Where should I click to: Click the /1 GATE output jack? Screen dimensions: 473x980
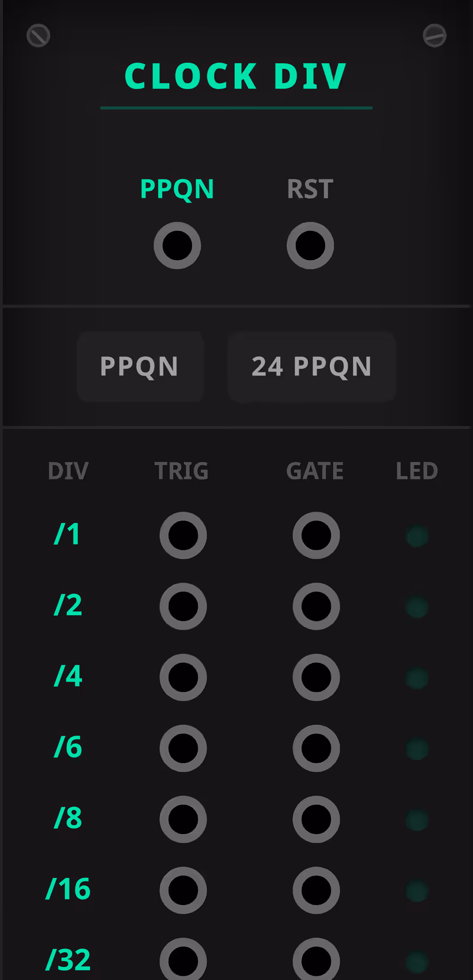pyautogui.click(x=316, y=535)
